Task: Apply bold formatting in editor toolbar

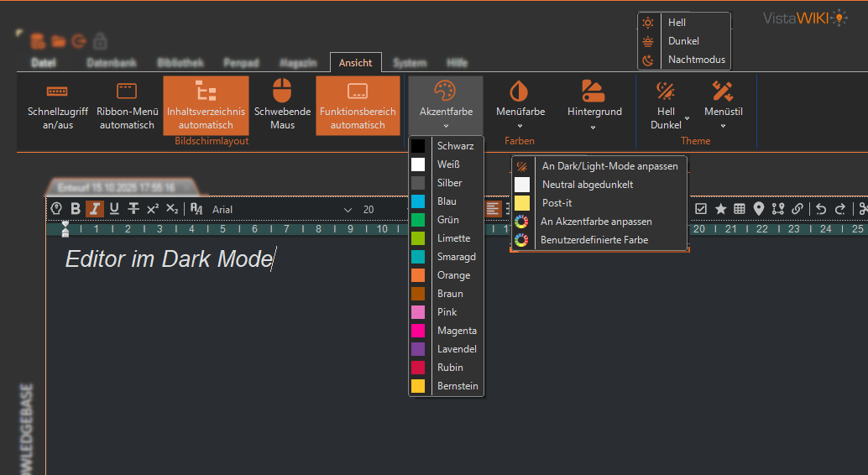Action: (76, 209)
